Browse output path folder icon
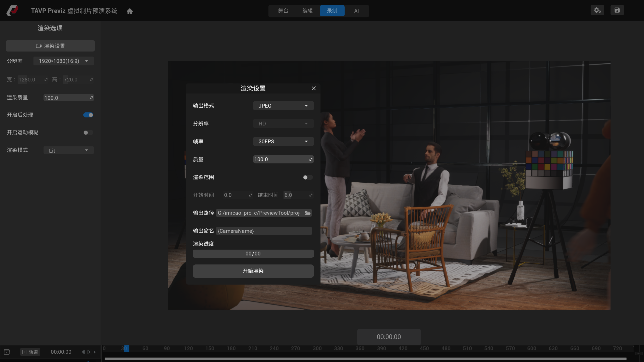644x362 pixels. coord(308,213)
